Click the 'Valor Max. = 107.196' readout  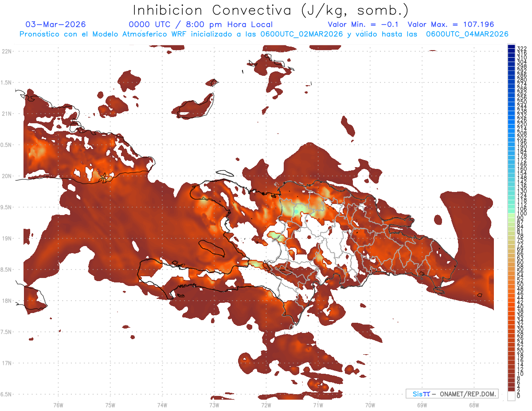[x=451, y=24]
